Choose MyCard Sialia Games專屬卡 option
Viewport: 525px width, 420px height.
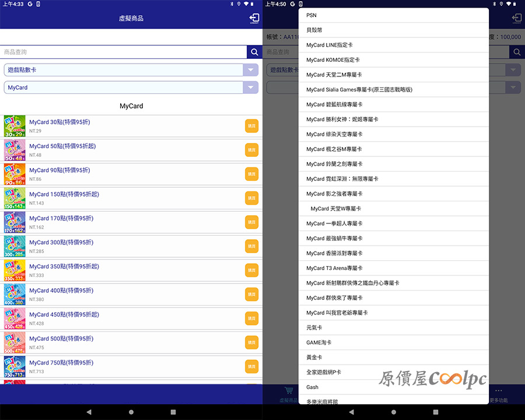[393, 90]
